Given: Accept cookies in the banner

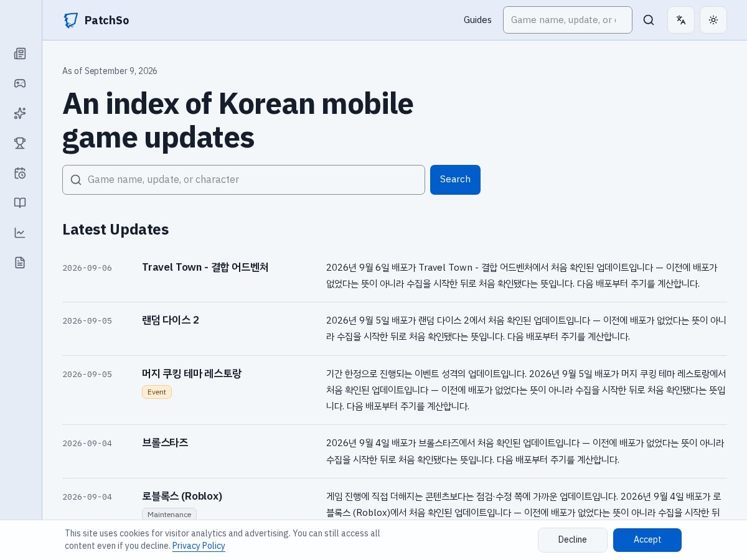Looking at the screenshot, I should point(647,540).
